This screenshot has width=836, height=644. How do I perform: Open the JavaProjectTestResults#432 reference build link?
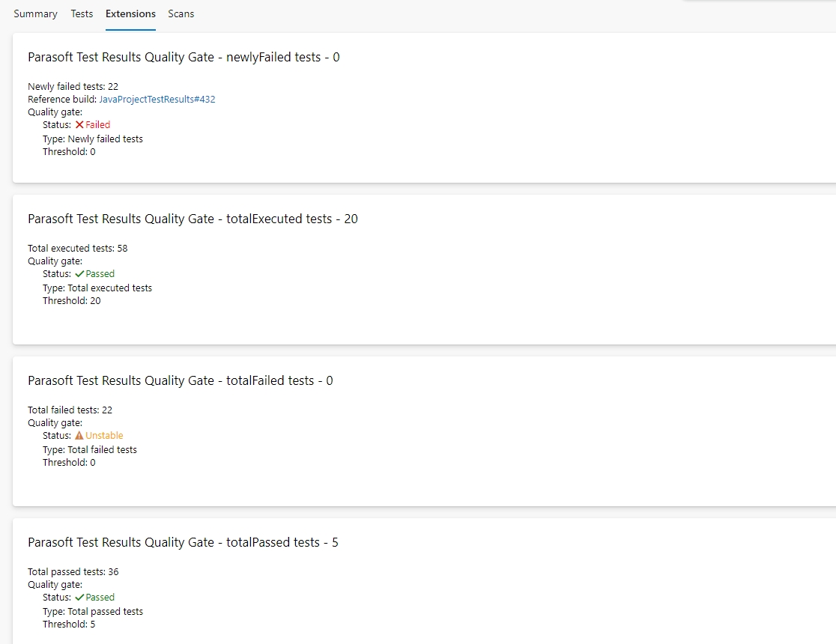(157, 100)
